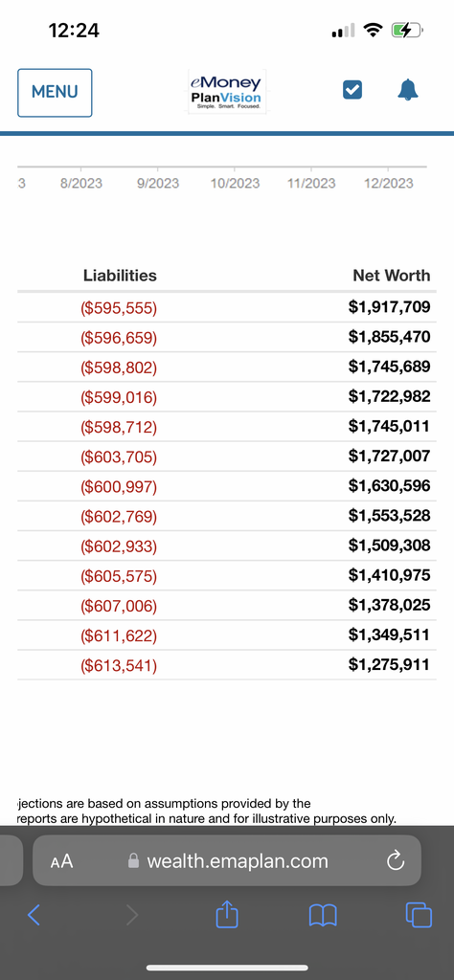The height and width of the screenshot is (980, 454).
Task: Tap the Net Worth column header
Action: (392, 276)
